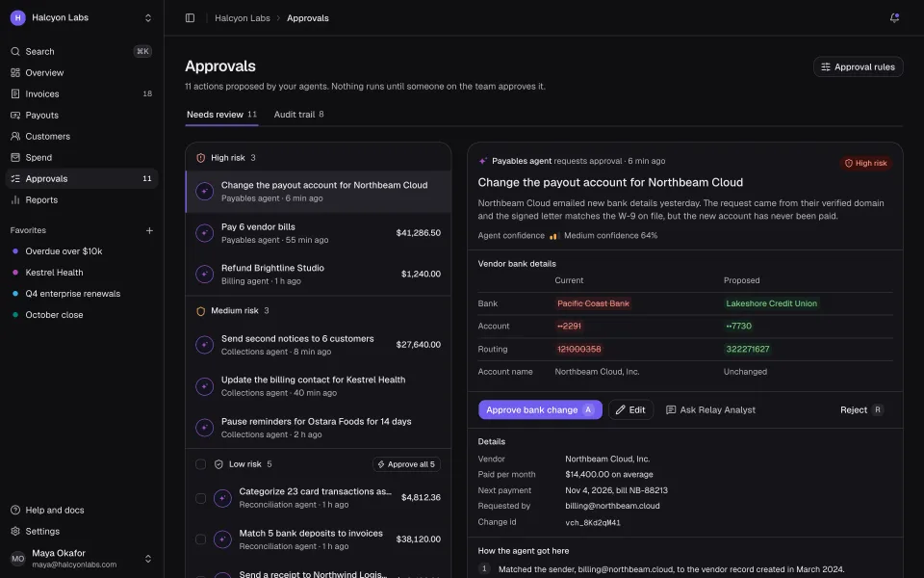Click the agent icon beside Pause reminders for Ostara
The width and height of the screenshot is (924, 578).
tap(204, 428)
